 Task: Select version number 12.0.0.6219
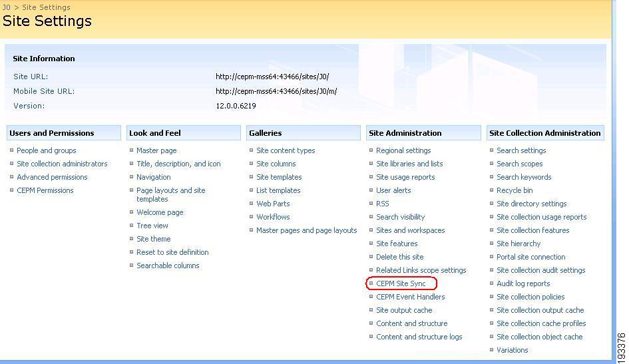tap(236, 106)
